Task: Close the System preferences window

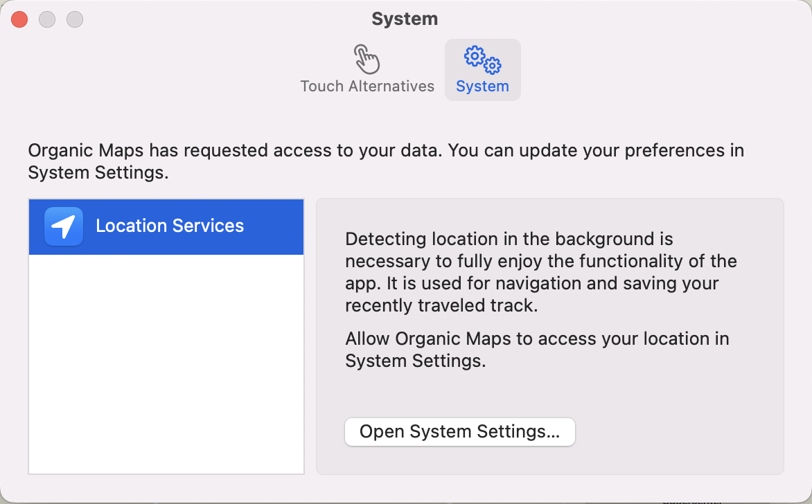Action: [19, 19]
